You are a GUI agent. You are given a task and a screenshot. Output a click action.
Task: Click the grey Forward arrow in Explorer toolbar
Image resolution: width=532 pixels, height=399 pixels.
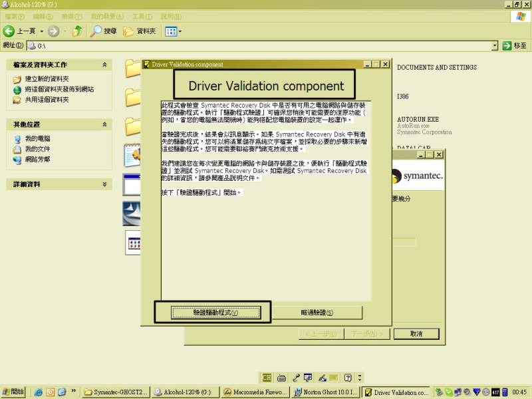[53, 31]
